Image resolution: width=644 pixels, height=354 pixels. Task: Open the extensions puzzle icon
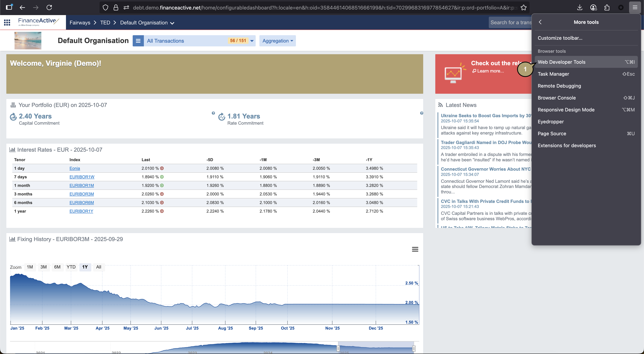(607, 7)
